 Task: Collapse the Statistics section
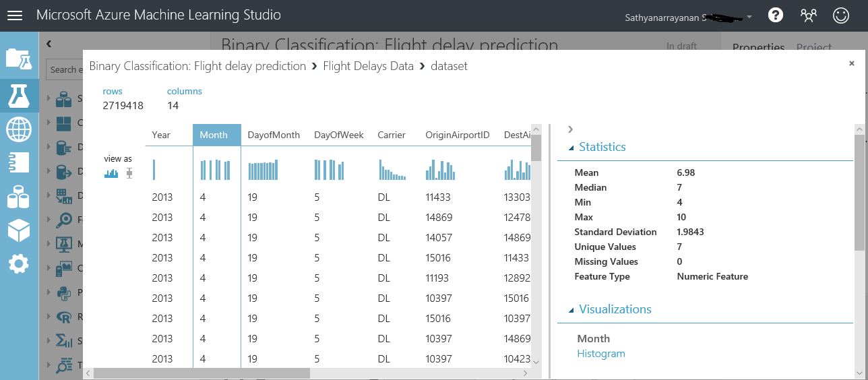pyautogui.click(x=571, y=148)
